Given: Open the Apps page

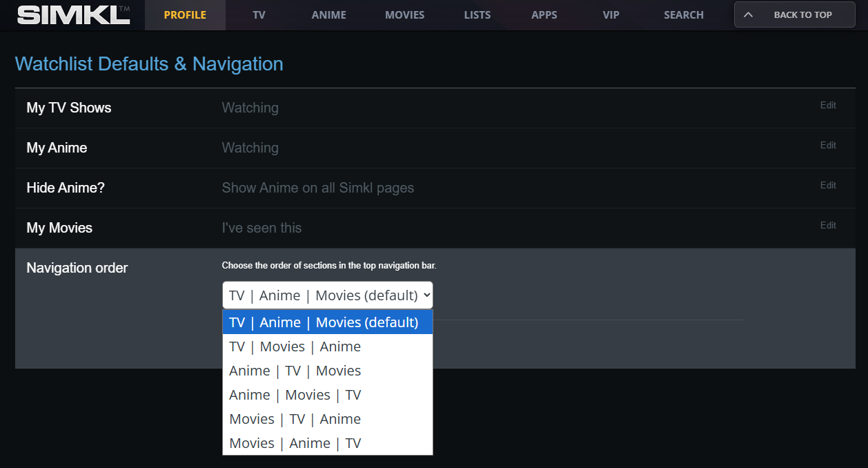Looking at the screenshot, I should [544, 14].
